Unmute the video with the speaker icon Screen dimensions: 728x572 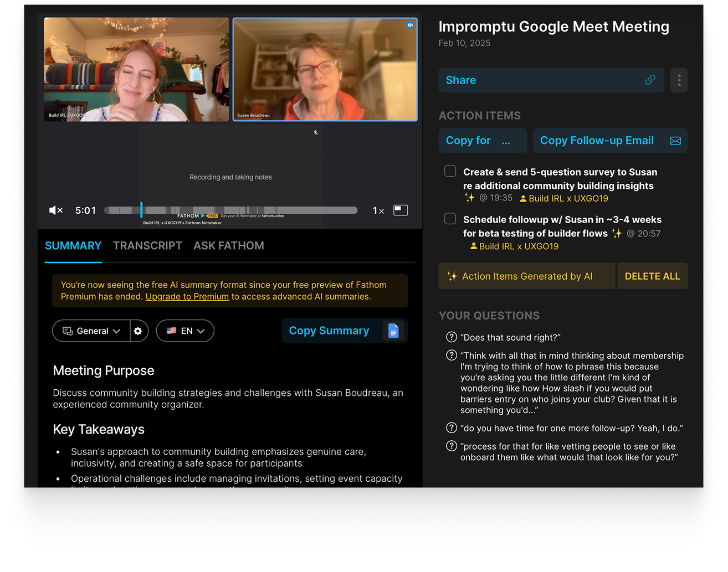[x=56, y=210]
